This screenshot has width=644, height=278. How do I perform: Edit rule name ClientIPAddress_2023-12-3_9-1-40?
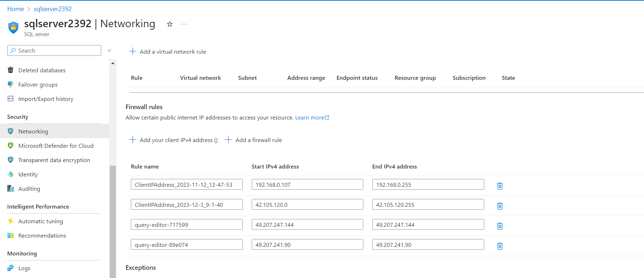point(187,205)
